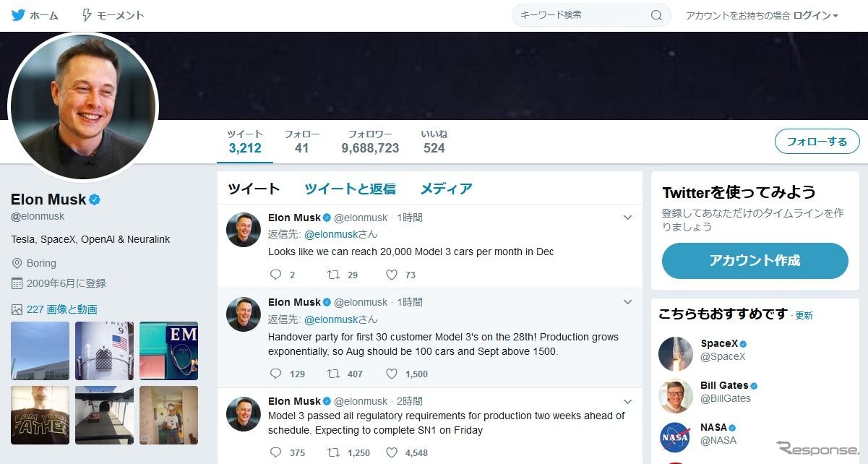Like the Model 3 regulatory requirements tweet

coord(392,452)
